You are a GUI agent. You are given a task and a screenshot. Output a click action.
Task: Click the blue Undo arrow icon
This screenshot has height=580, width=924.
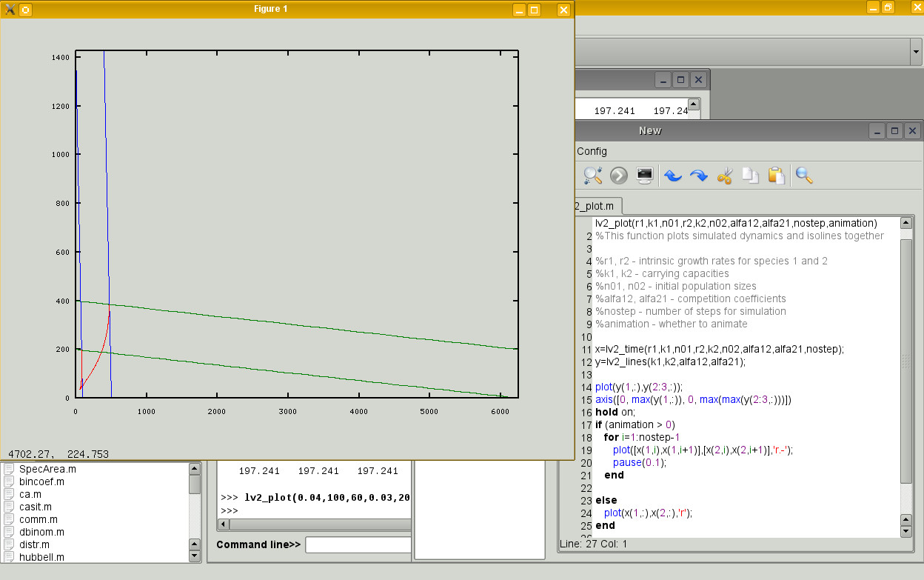[x=672, y=176]
